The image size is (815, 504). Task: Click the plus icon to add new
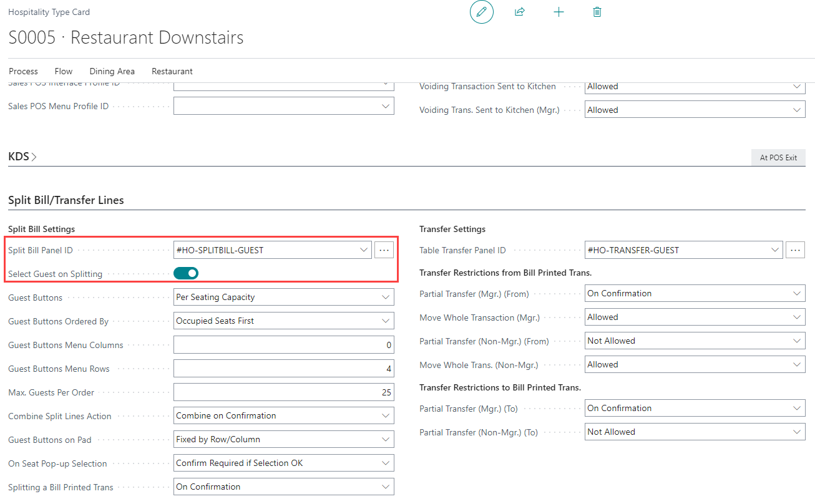559,12
